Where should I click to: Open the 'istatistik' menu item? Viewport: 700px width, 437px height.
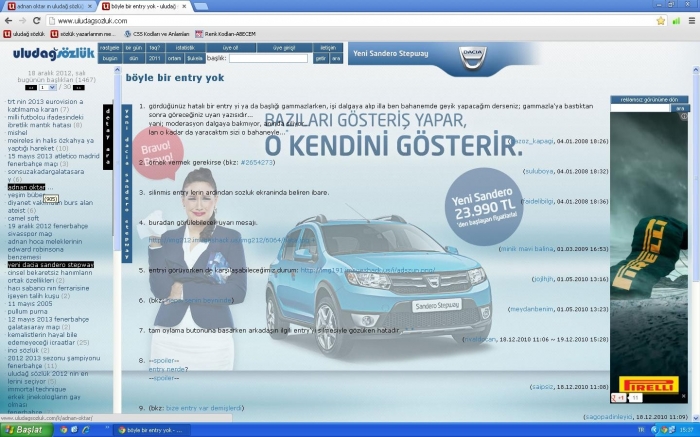pyautogui.click(x=185, y=48)
